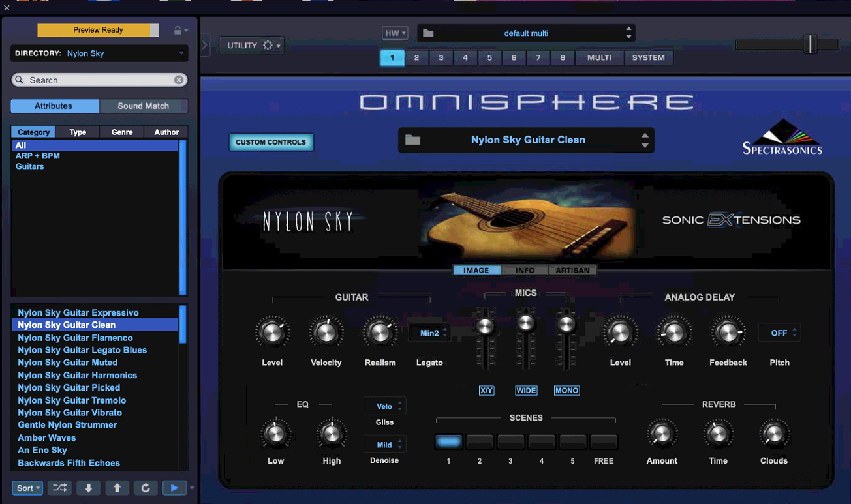Enable the MONO mic mode

[x=566, y=390]
